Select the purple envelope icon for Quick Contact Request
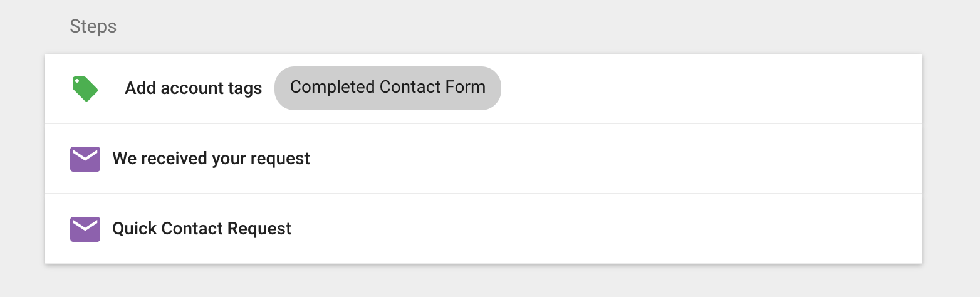Viewport: 980px width, 297px height. (x=85, y=229)
